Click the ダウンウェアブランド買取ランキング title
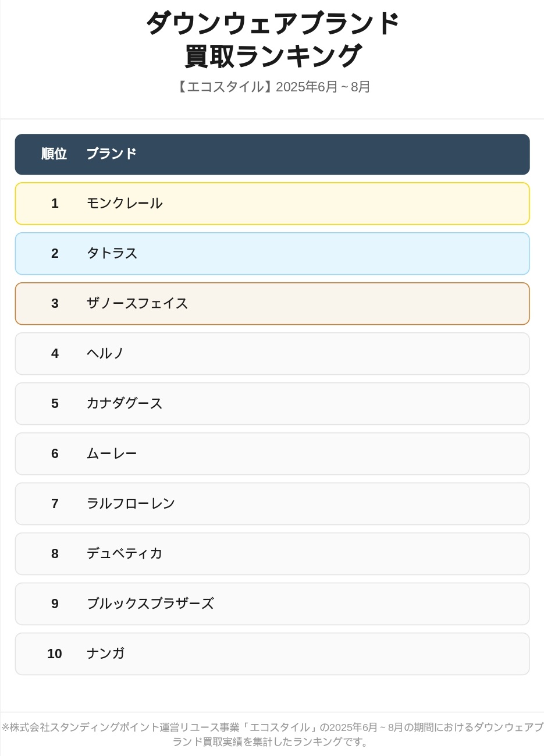This screenshot has width=544, height=756. (272, 40)
